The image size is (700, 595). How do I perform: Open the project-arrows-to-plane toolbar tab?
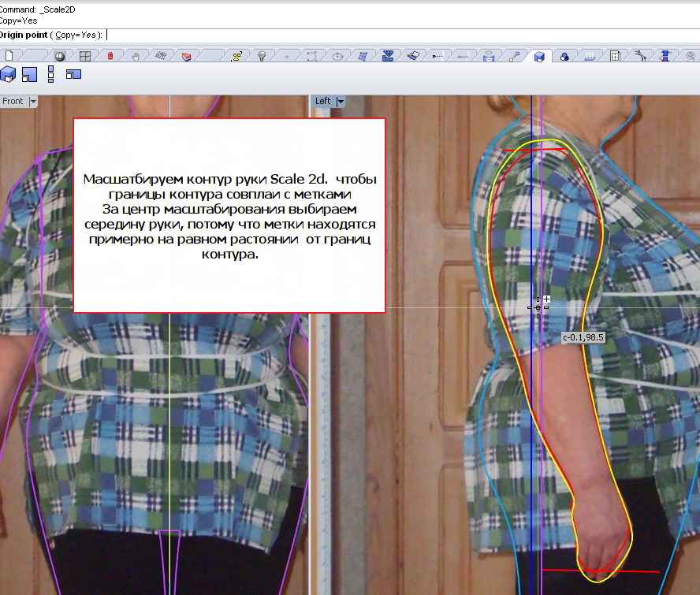[x=590, y=56]
